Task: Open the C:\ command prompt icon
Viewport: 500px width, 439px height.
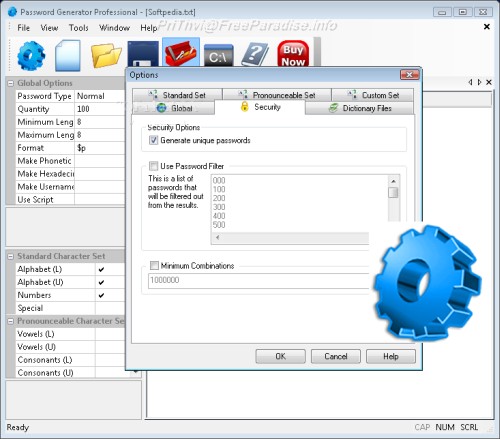Action: click(x=218, y=56)
